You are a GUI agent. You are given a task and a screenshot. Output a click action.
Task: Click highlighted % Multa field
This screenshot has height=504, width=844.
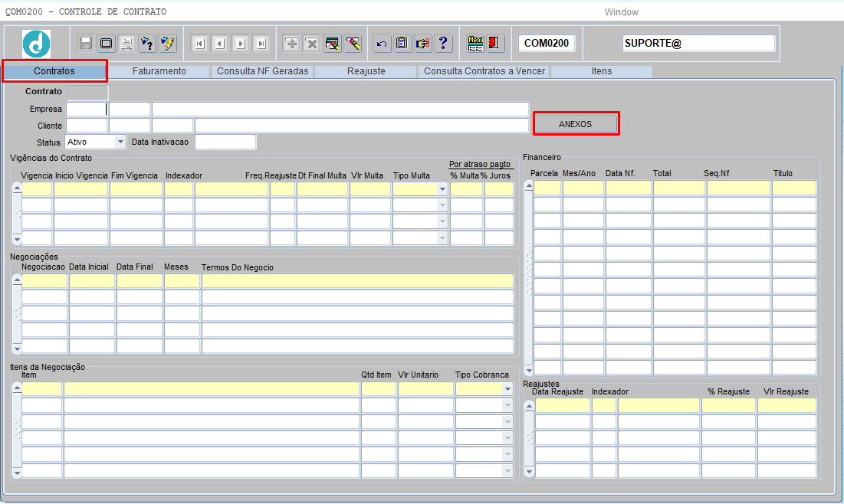point(467,188)
